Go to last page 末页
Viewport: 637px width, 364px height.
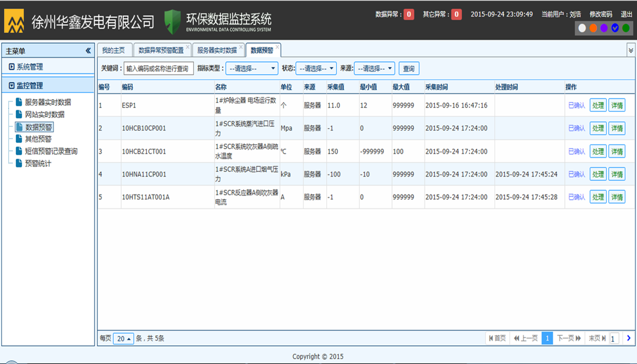coord(597,338)
